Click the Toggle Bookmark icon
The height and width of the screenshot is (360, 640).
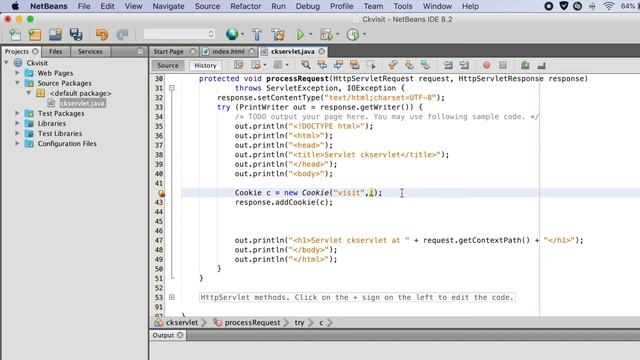pos(425,65)
